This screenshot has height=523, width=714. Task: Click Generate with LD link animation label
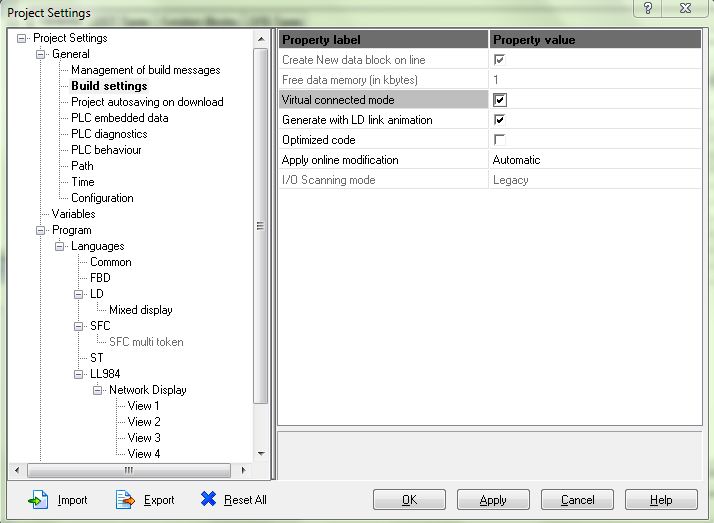(x=357, y=120)
